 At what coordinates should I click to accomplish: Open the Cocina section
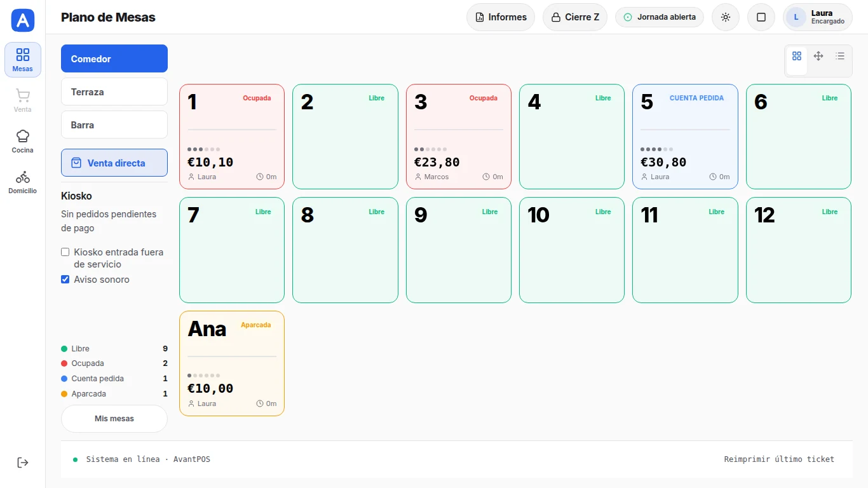[23, 141]
